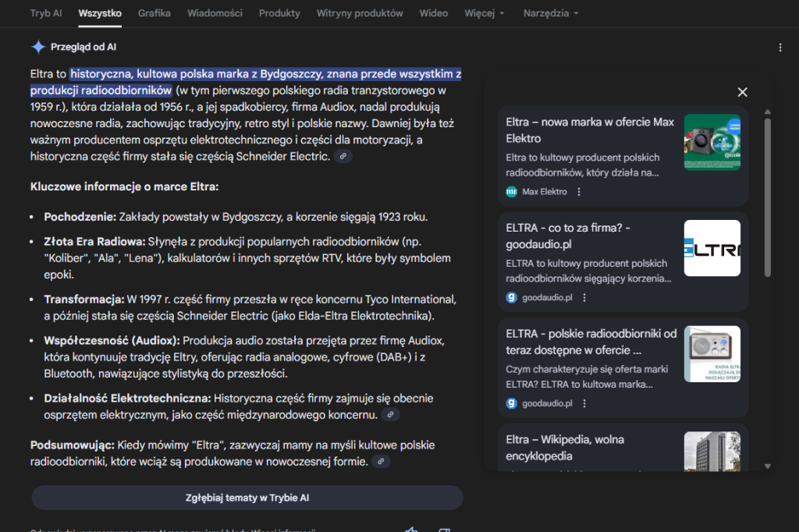This screenshot has width=799, height=532.
Task: Dismiss the sources panel with the X
Action: (742, 92)
